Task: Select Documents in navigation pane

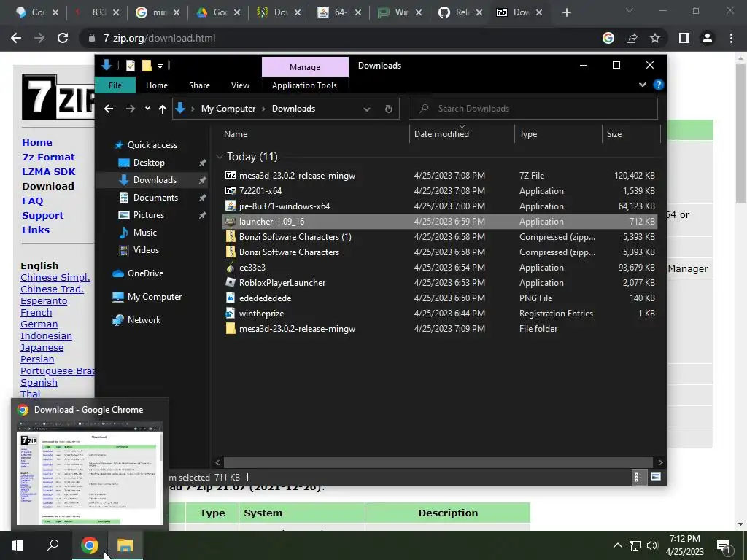Action: coord(155,197)
